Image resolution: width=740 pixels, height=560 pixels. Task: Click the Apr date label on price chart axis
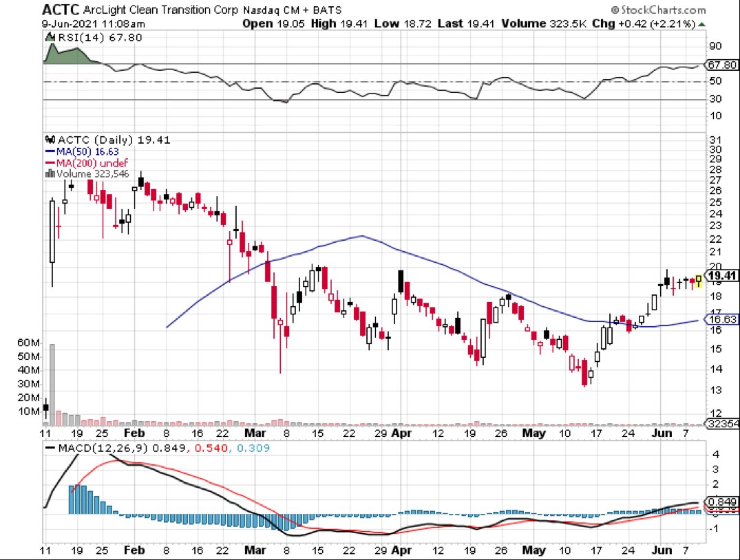(401, 433)
